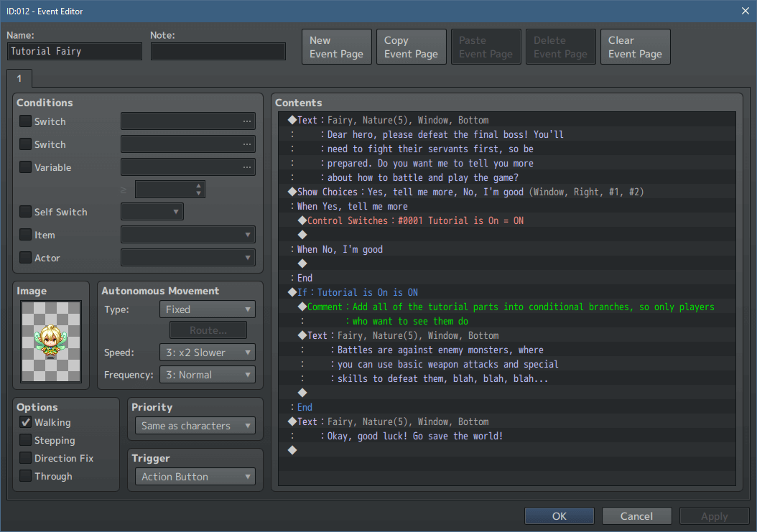Viewport: 757px width, 532px height.
Task: Select event page tab 1
Action: click(x=19, y=78)
